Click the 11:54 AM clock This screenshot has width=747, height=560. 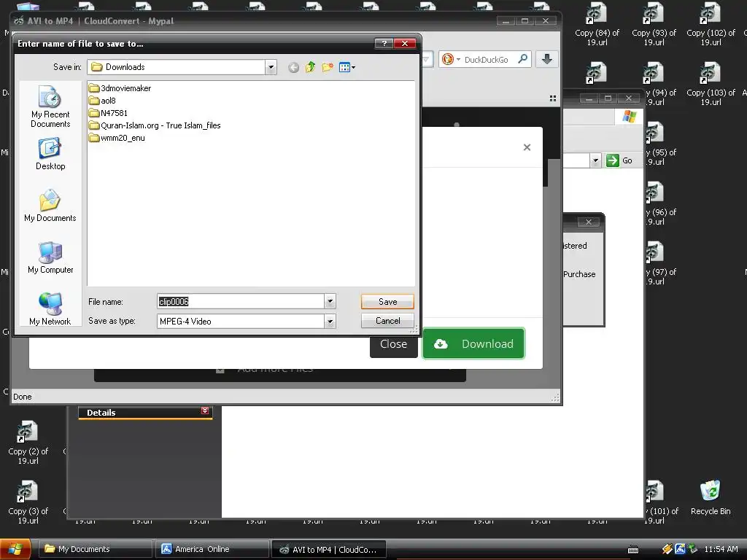pyautogui.click(x=721, y=549)
